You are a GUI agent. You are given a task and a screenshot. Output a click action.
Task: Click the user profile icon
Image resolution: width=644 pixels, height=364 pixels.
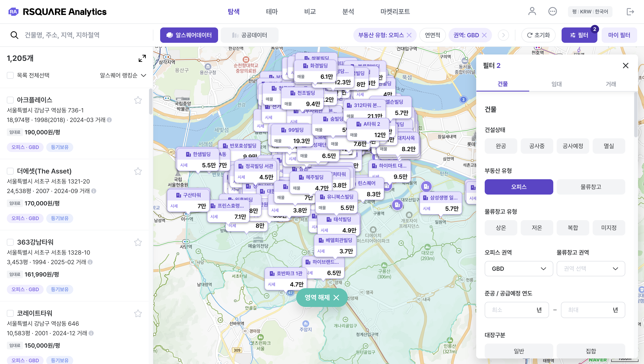tap(532, 11)
